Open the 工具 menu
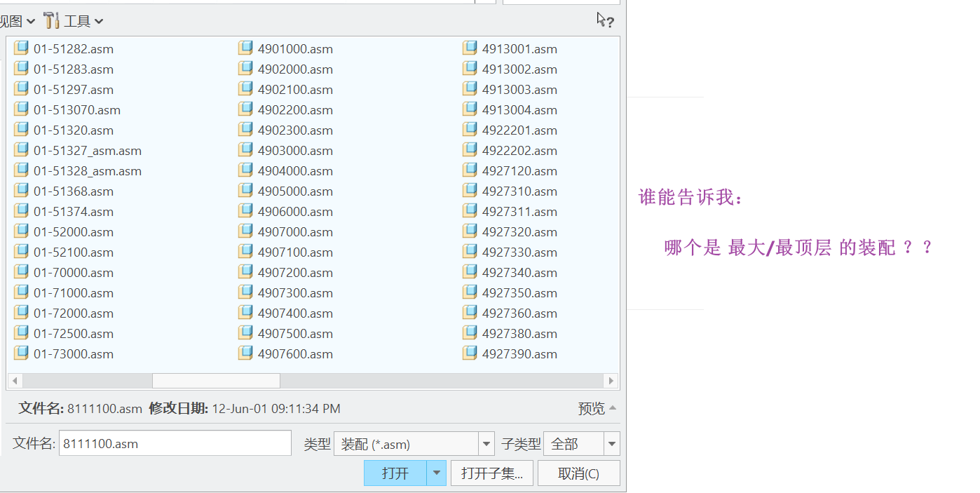980x493 pixels. coord(83,21)
